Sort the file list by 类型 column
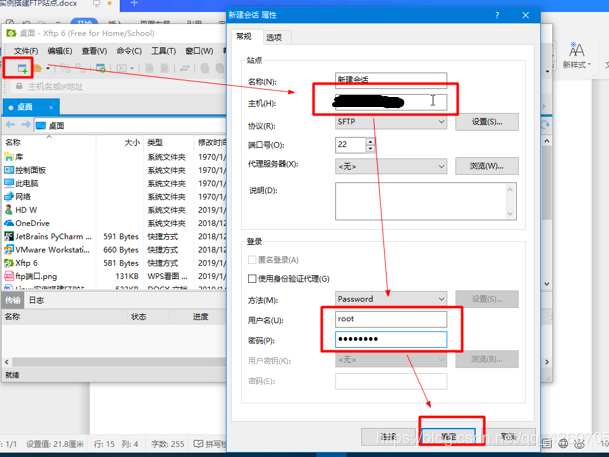 [x=169, y=142]
